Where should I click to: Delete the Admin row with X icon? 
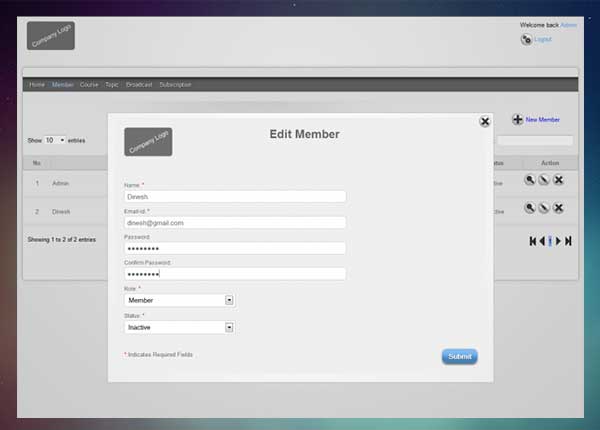(x=558, y=180)
